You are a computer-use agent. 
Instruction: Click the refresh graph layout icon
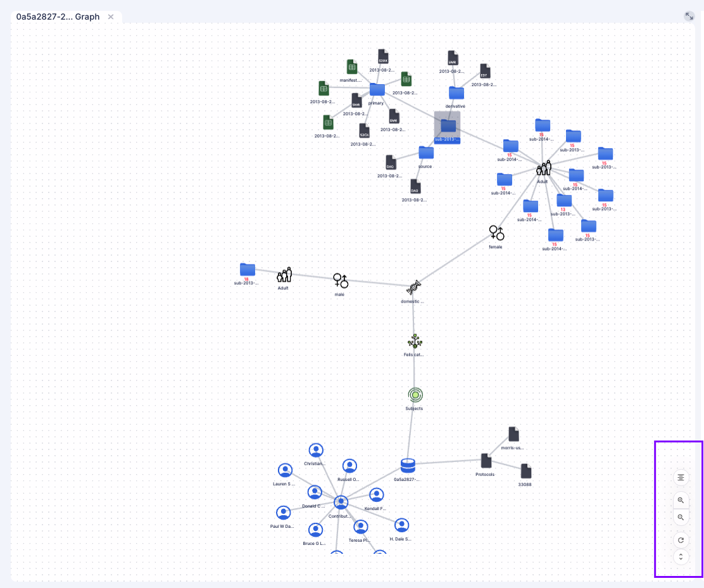pyautogui.click(x=681, y=540)
